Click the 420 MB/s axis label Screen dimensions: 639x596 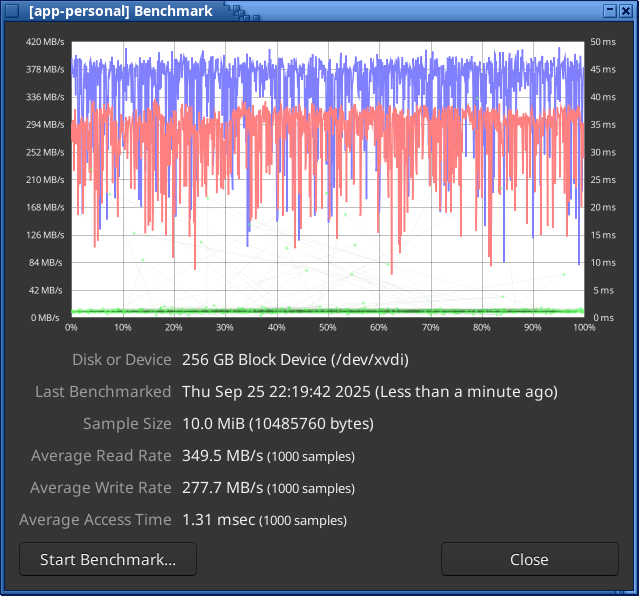pyautogui.click(x=46, y=42)
